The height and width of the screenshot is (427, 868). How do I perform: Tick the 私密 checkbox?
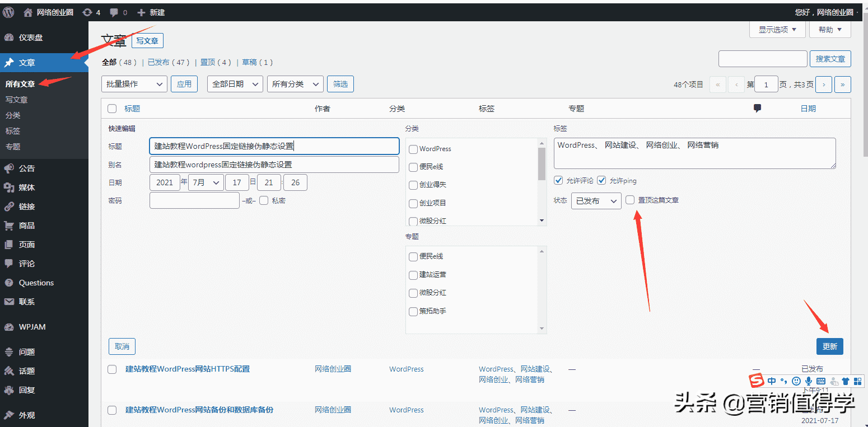264,200
